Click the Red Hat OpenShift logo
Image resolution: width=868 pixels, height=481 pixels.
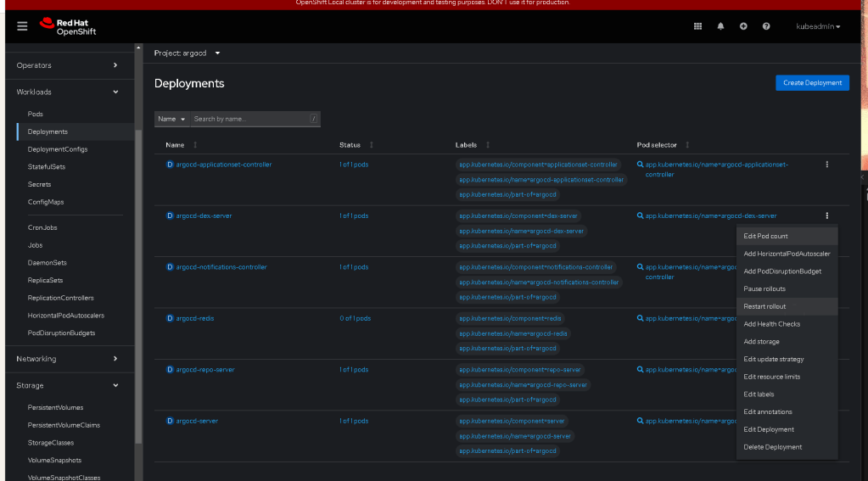68,26
